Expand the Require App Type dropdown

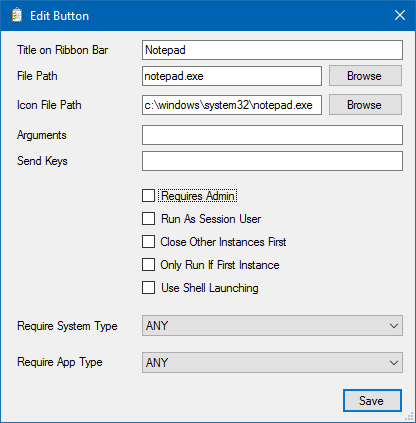[x=272, y=362]
